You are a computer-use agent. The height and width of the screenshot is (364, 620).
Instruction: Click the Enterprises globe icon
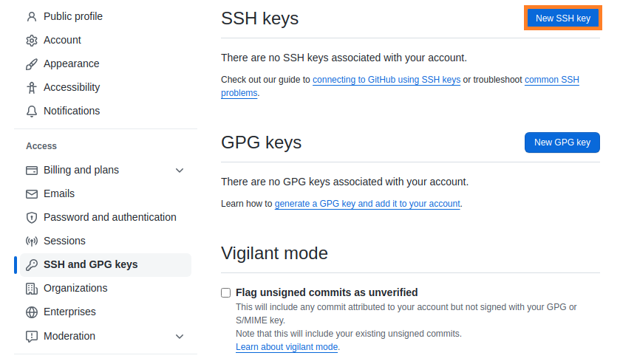point(31,312)
